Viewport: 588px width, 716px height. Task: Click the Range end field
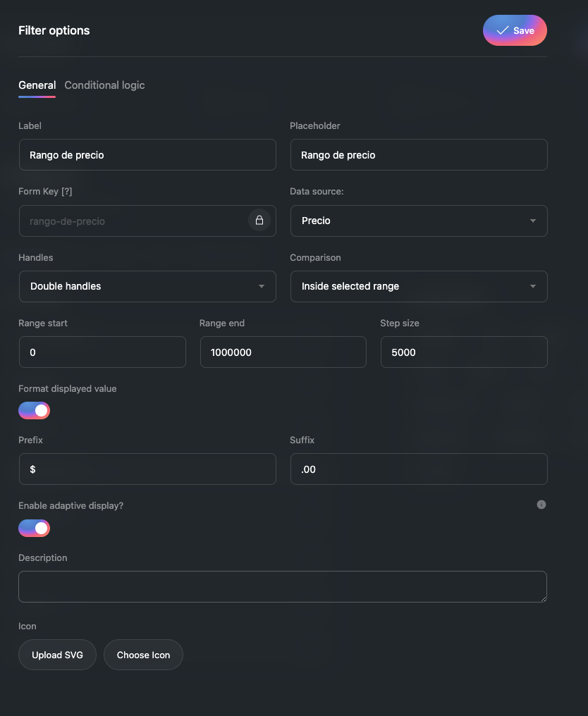point(283,352)
